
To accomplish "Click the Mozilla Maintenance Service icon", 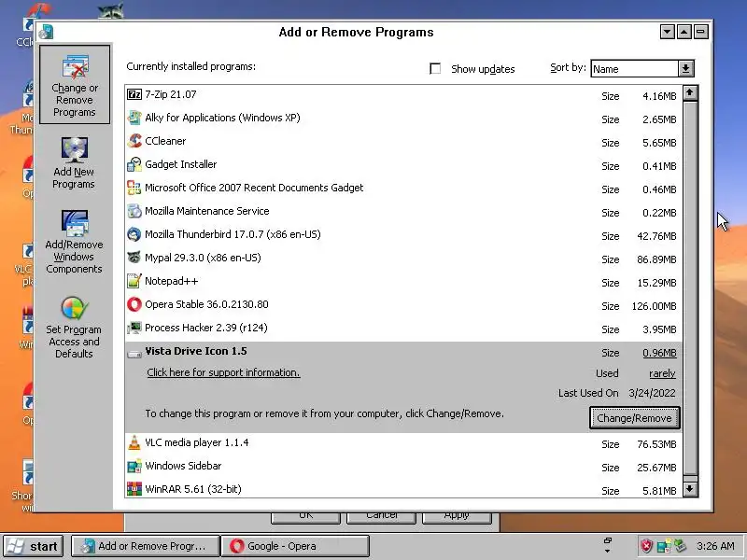I will tap(134, 211).
